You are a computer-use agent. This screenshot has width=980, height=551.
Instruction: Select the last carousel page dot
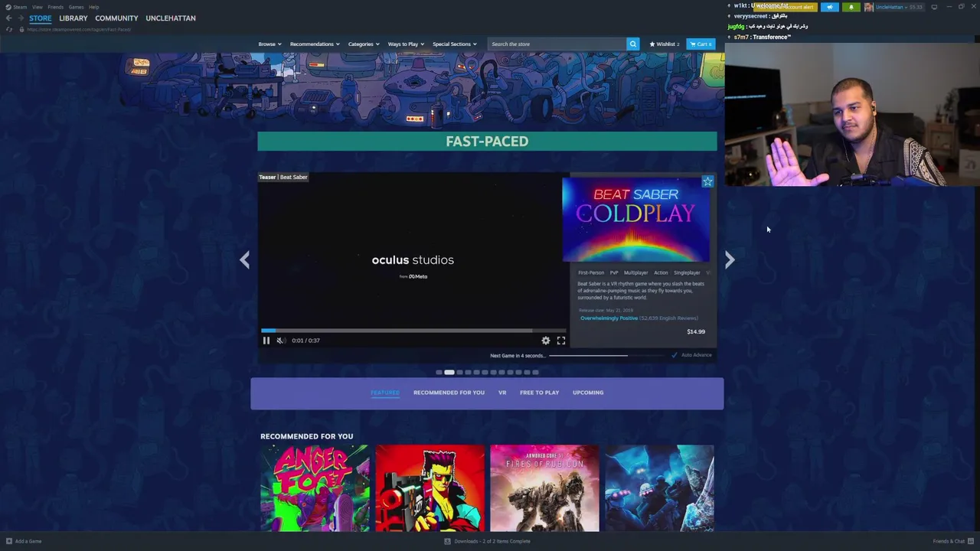[535, 372]
